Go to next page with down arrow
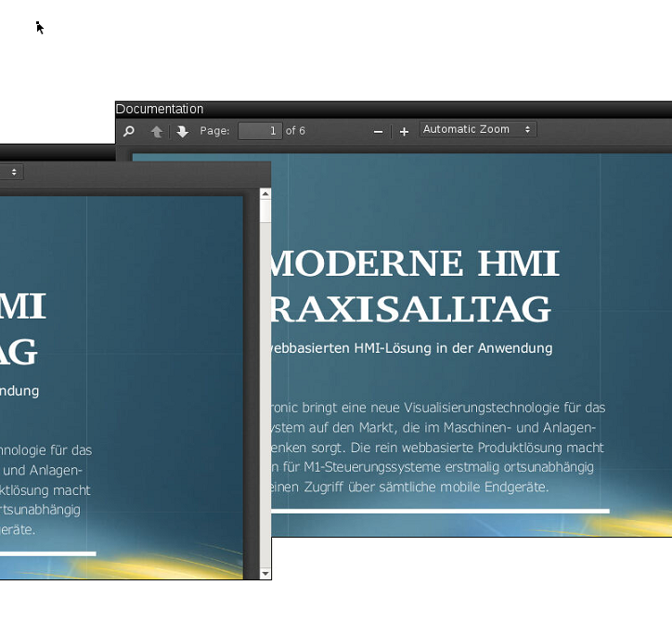 (x=183, y=132)
